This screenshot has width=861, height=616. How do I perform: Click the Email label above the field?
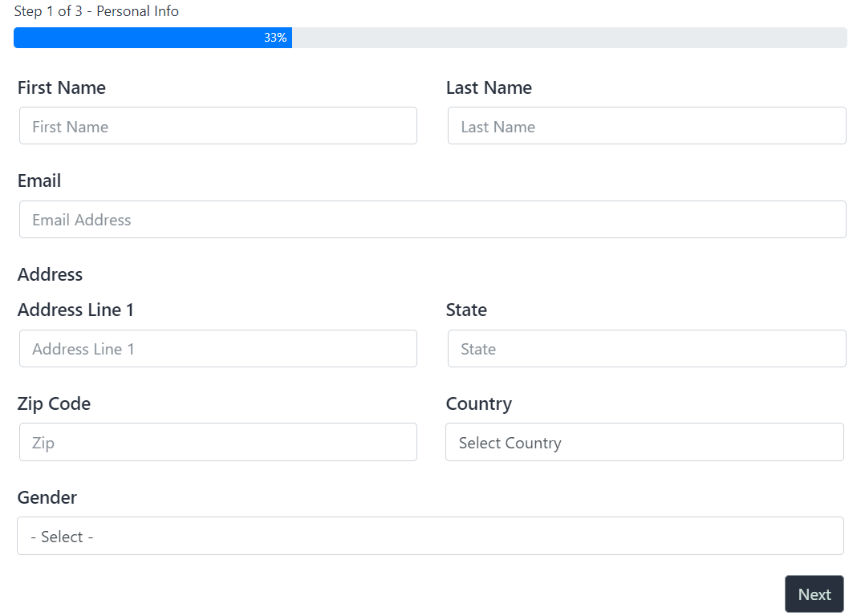pyautogui.click(x=39, y=180)
